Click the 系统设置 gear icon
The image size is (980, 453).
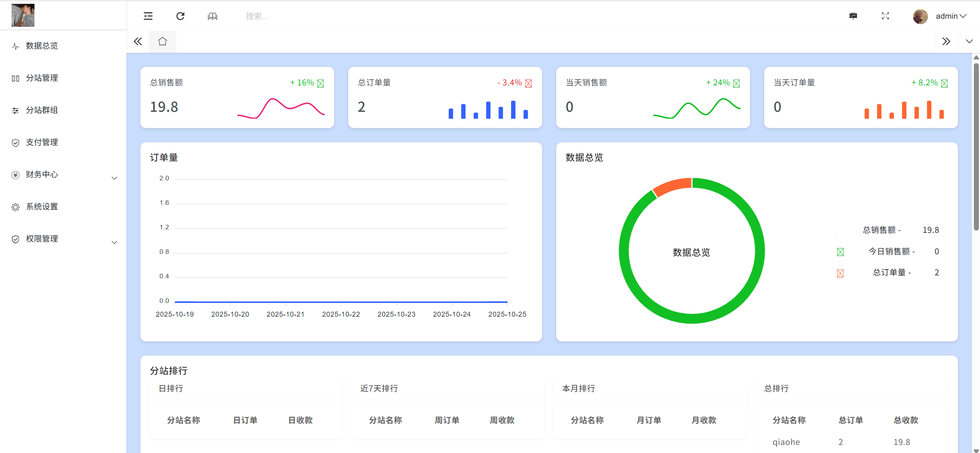(x=15, y=207)
